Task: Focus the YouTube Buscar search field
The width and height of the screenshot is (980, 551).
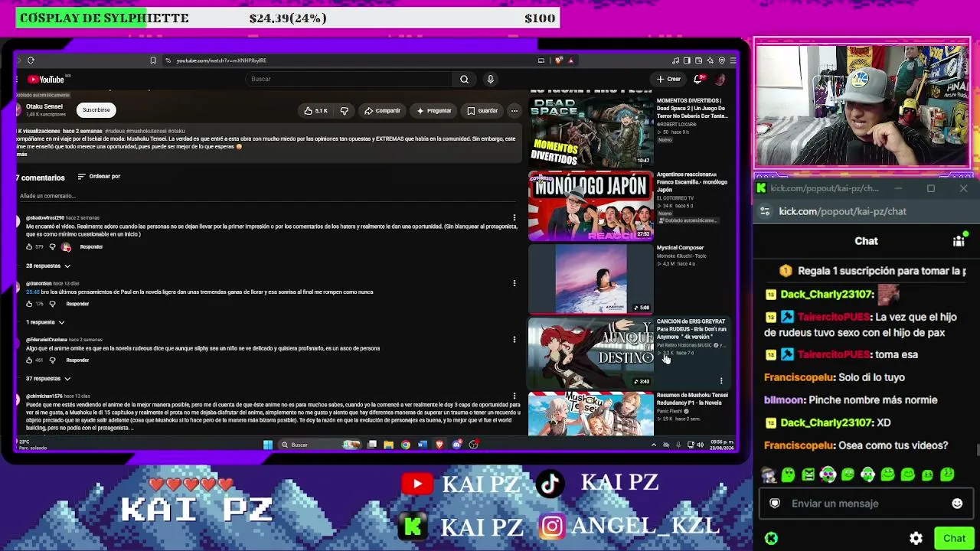Action: pos(348,79)
